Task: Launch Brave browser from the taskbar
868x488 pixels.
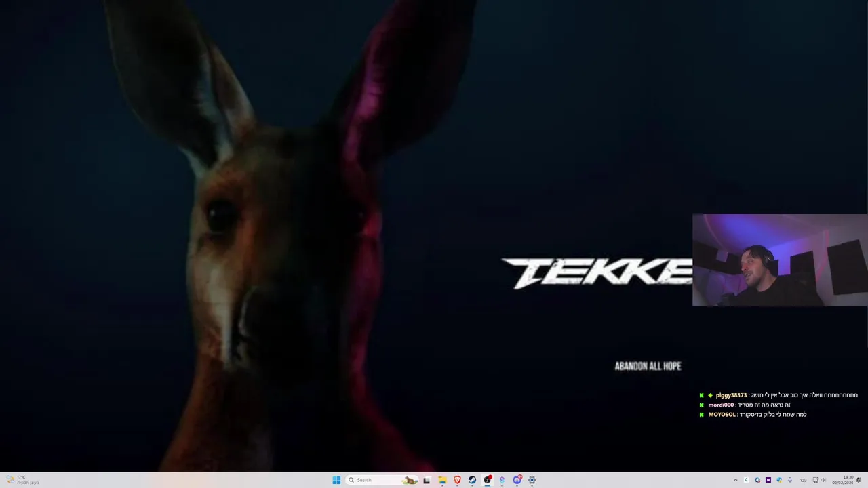Action: [x=457, y=480]
